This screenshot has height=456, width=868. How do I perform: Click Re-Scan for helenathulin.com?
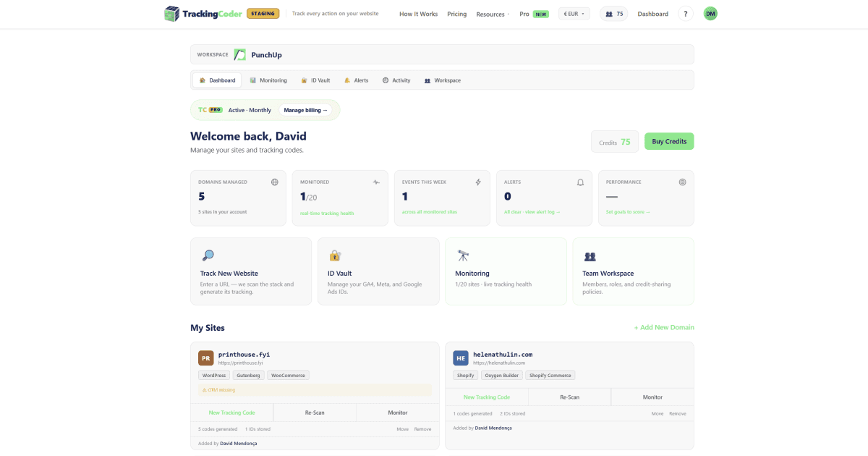tap(569, 397)
